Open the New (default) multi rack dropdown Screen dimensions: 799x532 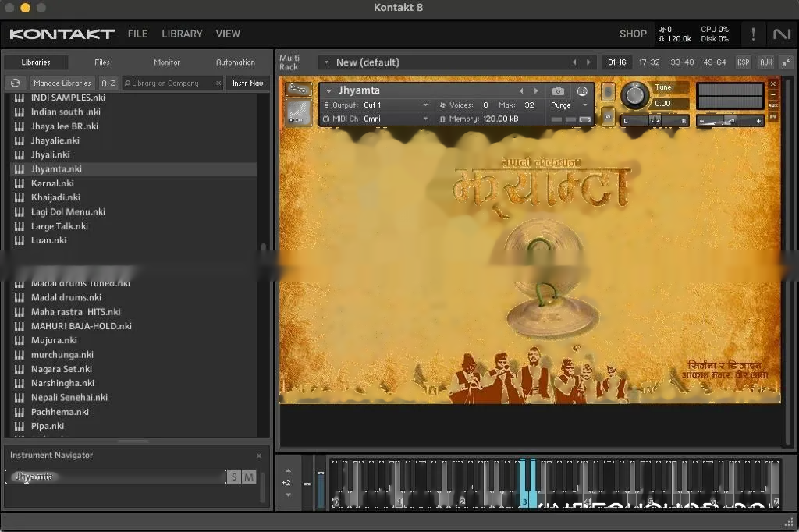[367, 62]
